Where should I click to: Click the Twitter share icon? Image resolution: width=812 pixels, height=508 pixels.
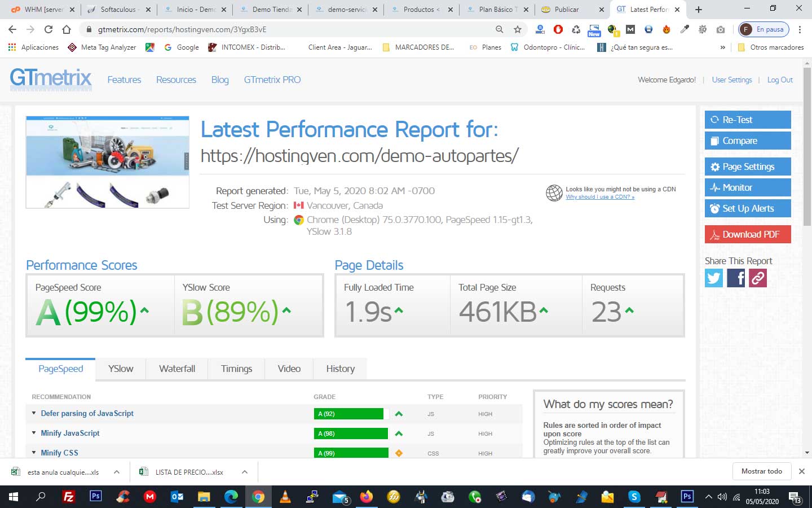coord(714,278)
